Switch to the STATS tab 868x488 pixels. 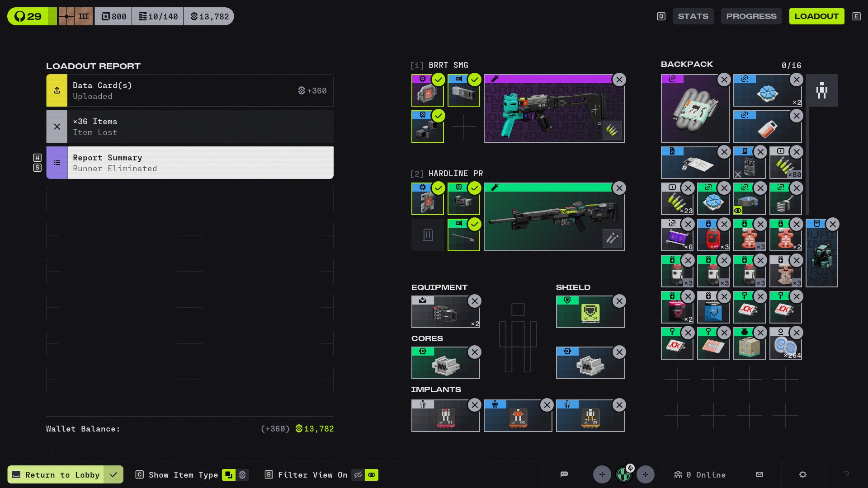click(693, 16)
